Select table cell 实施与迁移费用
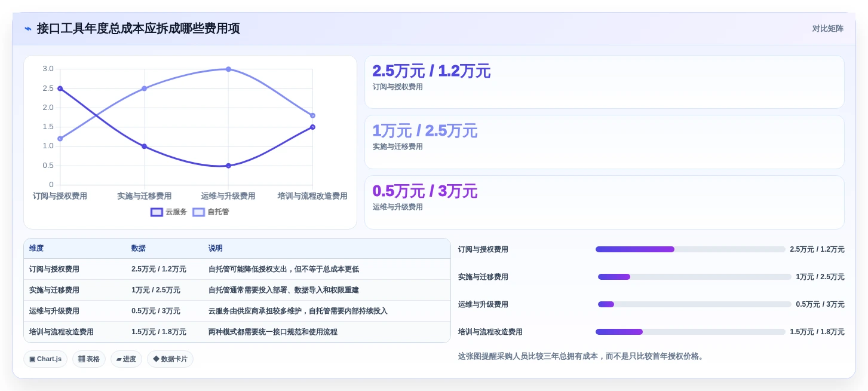Screen dimensions: 868x391 [54, 291]
